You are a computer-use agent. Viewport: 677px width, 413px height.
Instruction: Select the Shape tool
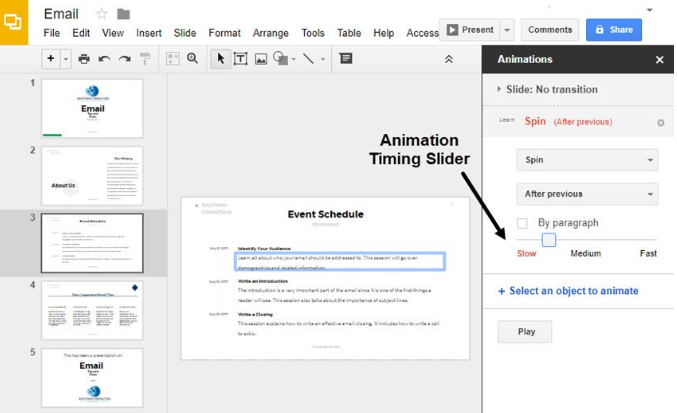pyautogui.click(x=281, y=58)
